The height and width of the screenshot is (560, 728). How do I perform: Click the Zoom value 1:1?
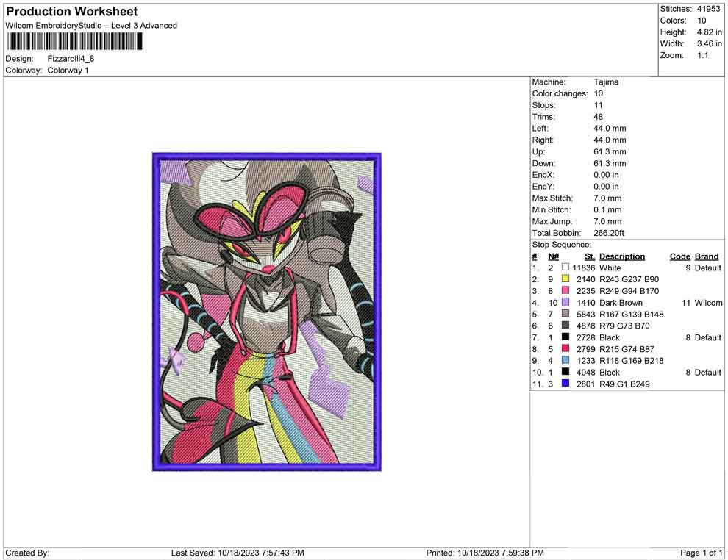pos(702,55)
